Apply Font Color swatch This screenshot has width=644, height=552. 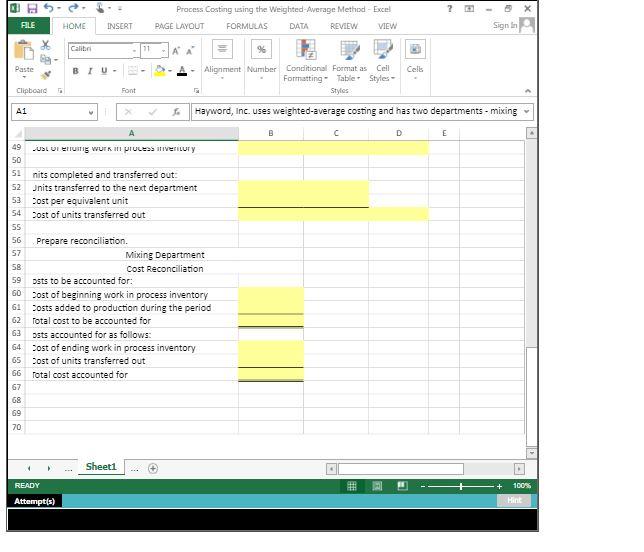point(182,71)
